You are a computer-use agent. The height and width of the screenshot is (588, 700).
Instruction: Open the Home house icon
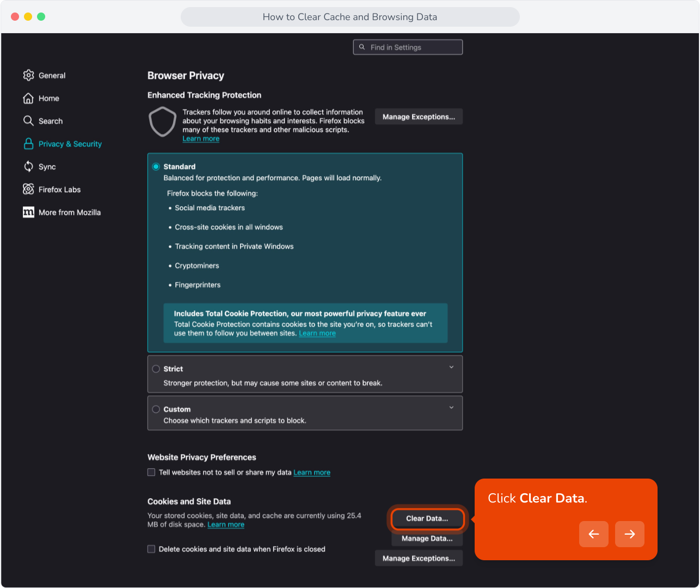28,98
